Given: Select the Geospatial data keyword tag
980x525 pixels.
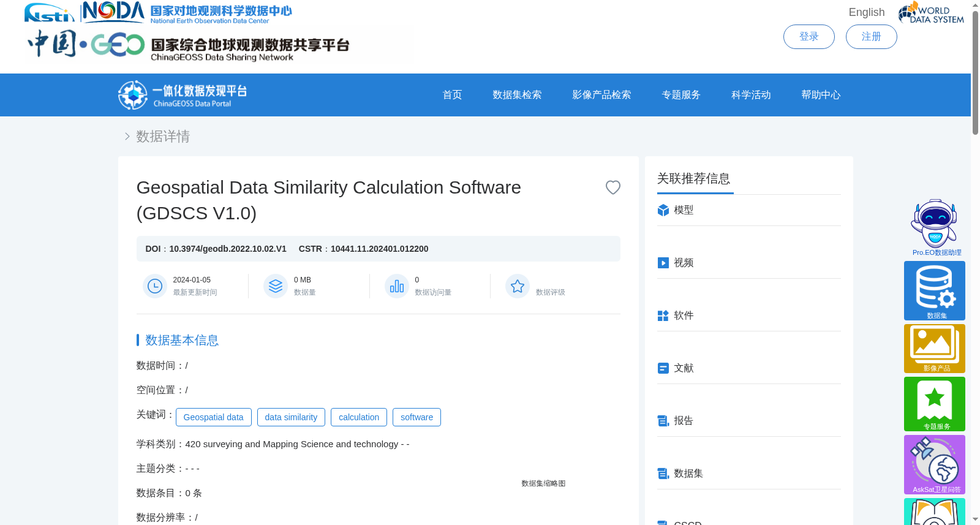Looking at the screenshot, I should 214,417.
